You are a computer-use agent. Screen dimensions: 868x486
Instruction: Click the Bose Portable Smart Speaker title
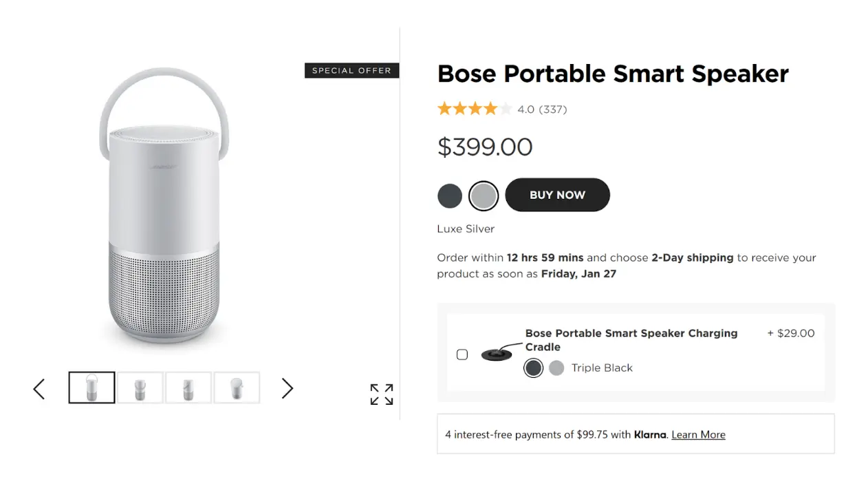point(612,73)
